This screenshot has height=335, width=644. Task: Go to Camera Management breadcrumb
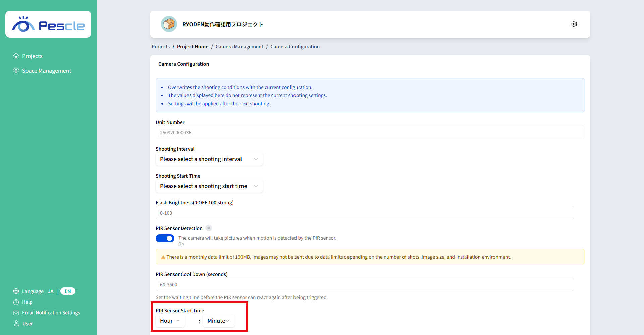[239, 47]
